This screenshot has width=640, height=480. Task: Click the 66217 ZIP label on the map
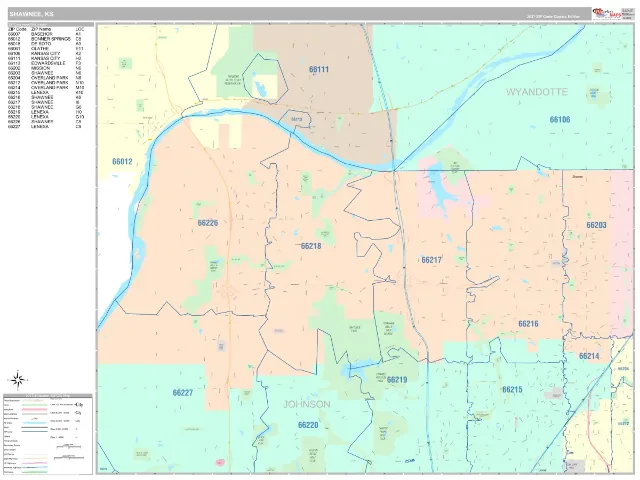coord(431,260)
